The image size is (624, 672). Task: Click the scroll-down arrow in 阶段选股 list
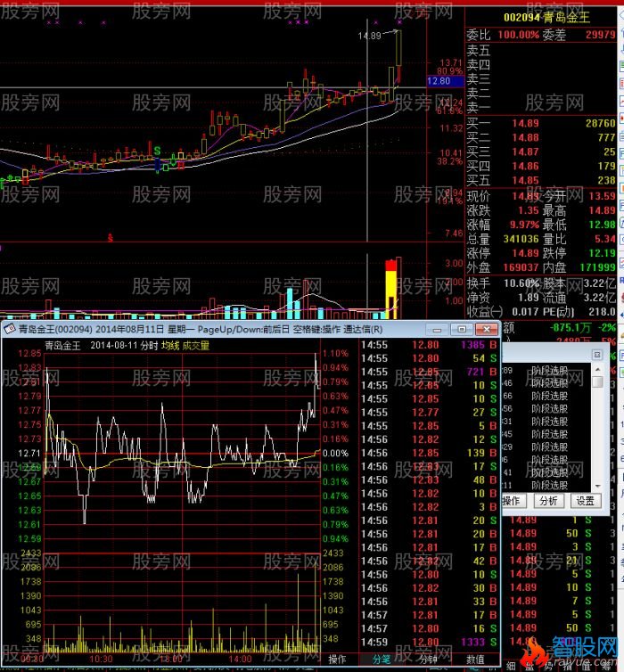coord(597,486)
